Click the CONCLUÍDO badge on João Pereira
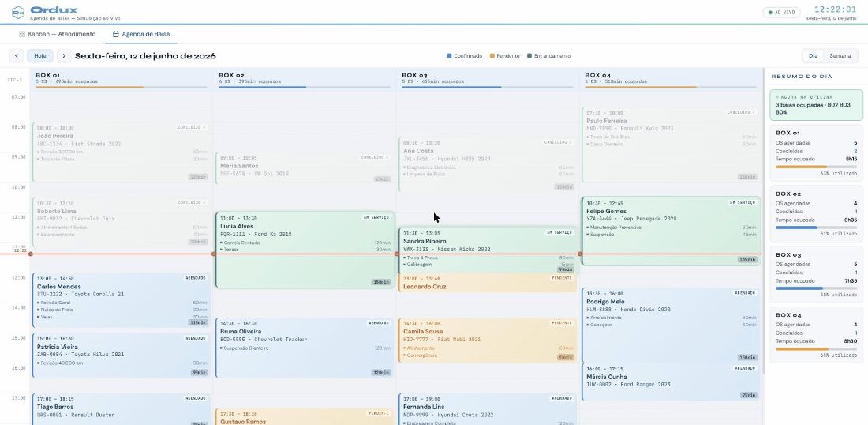868x425 pixels. 192,127
